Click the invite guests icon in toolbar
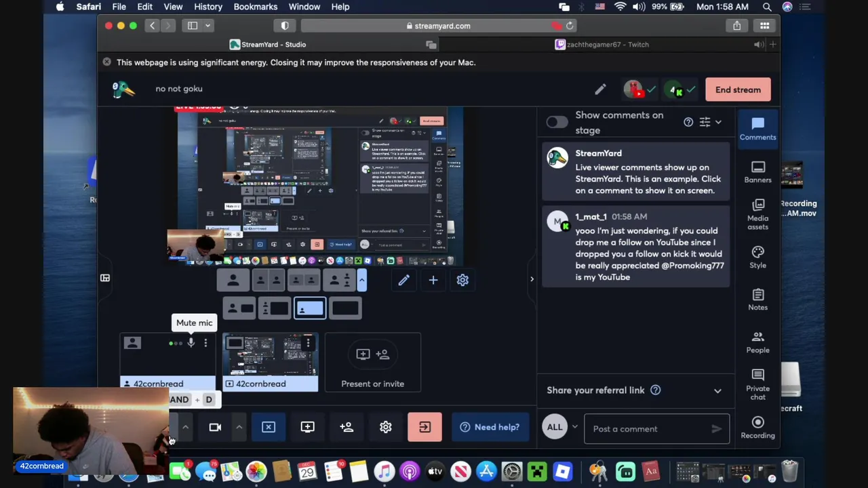 tap(347, 427)
